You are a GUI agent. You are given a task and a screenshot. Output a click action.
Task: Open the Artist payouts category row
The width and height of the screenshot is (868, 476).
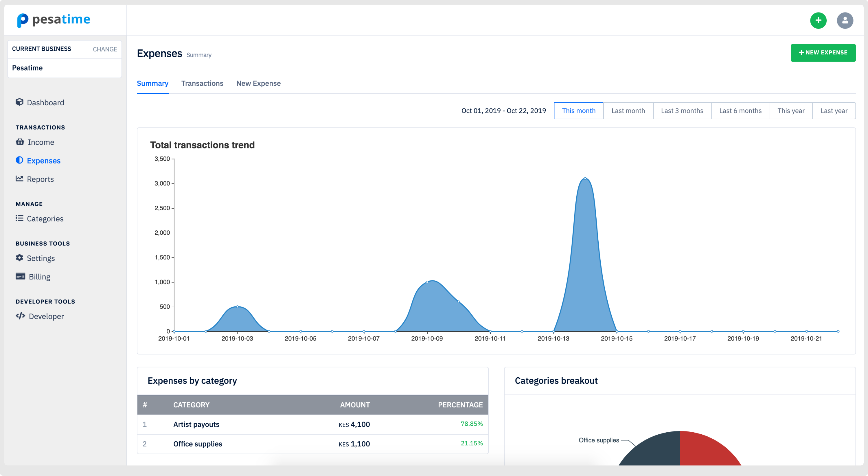coord(196,424)
